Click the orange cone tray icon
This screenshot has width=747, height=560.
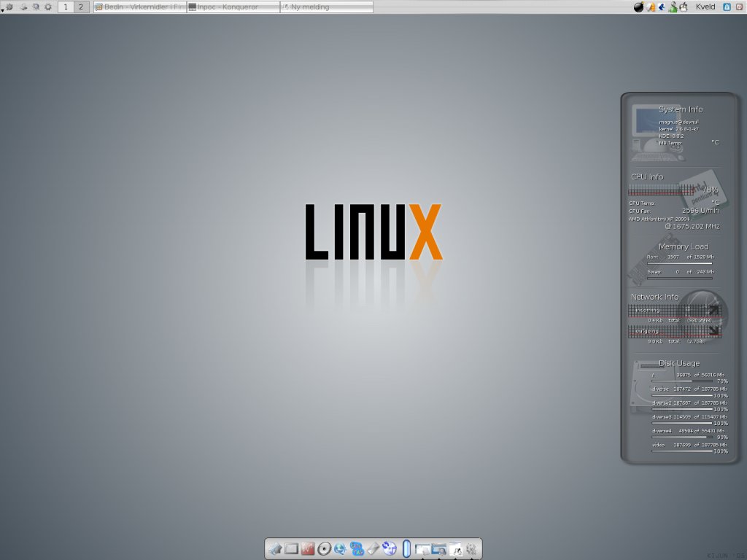651,7
